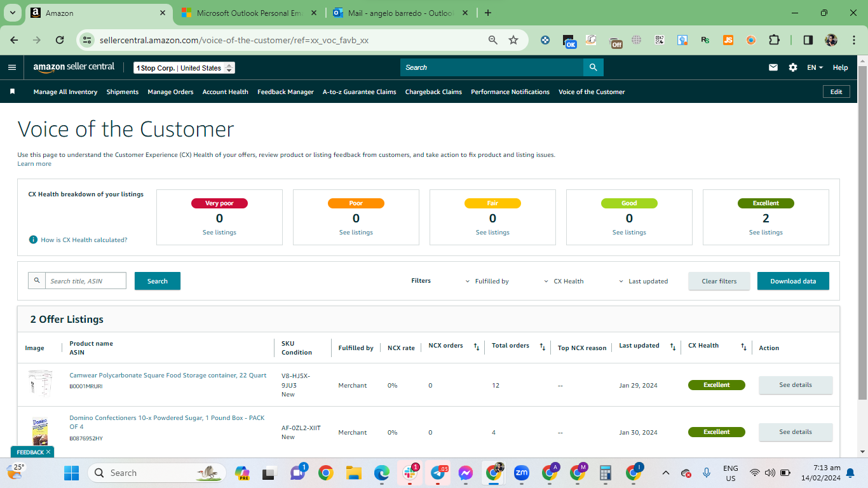868x488 pixels.
Task: See details for the Domino Powdered Sugar listing
Action: coord(796,432)
